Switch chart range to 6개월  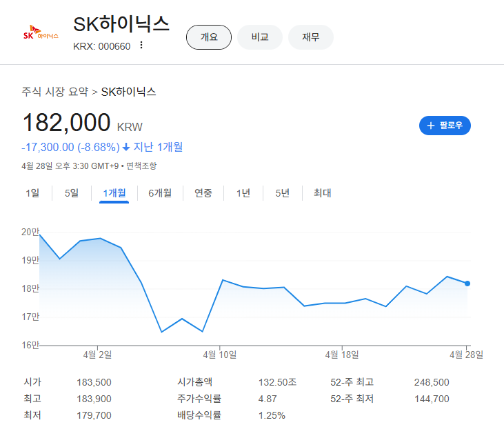[160, 193]
